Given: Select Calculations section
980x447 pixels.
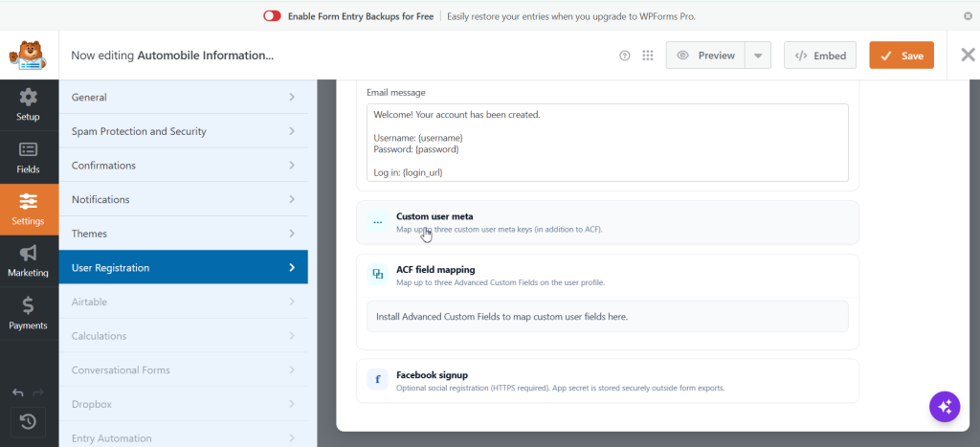Looking at the screenshot, I should point(183,336).
